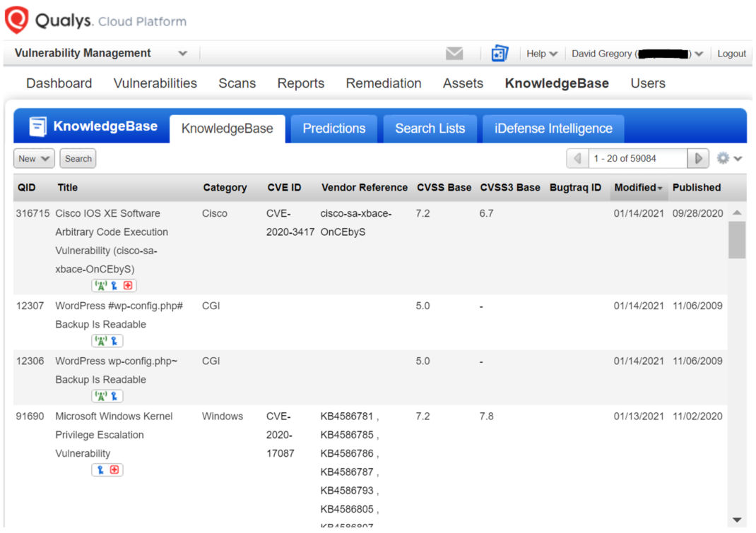Open the David Gregory user menu

click(x=637, y=54)
